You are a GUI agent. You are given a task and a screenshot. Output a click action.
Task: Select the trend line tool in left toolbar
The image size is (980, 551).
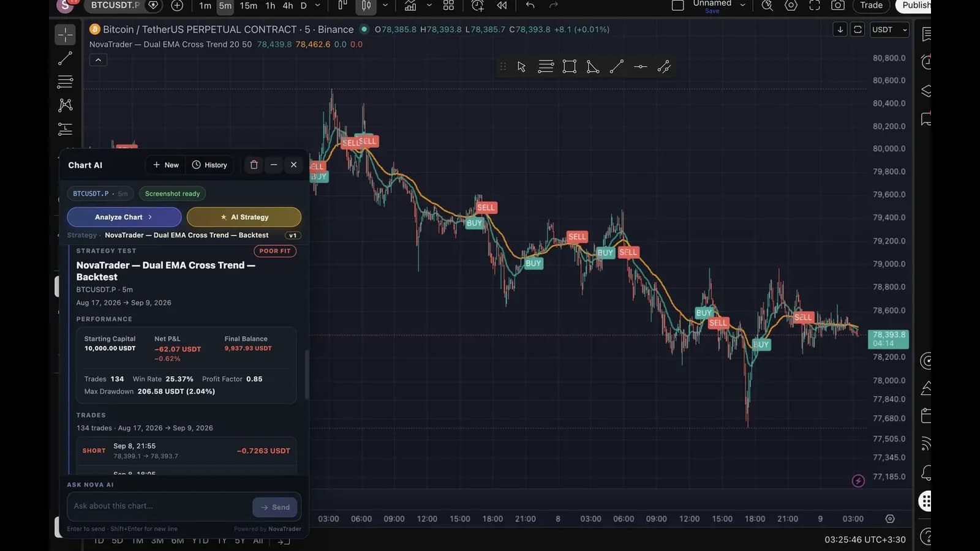65,59
